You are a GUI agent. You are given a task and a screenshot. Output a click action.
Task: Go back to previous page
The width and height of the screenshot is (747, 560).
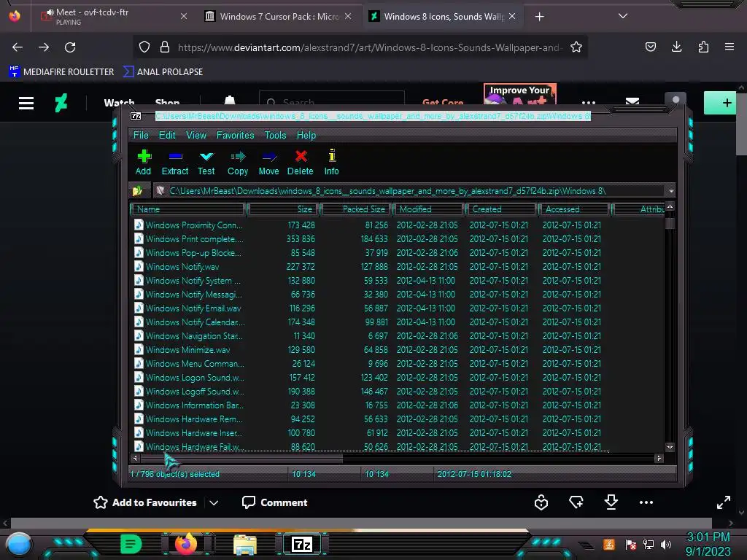coord(18,47)
